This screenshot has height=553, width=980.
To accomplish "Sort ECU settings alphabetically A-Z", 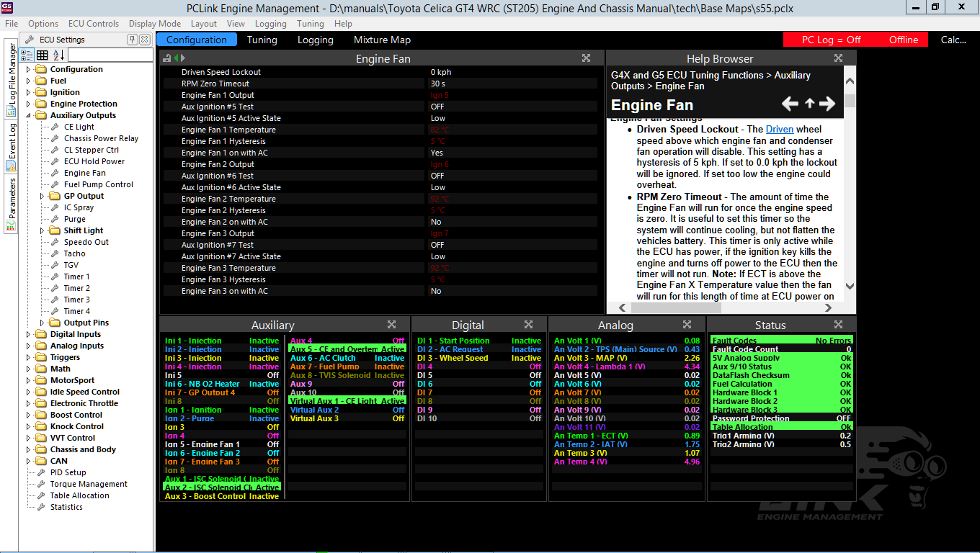I will click(58, 55).
